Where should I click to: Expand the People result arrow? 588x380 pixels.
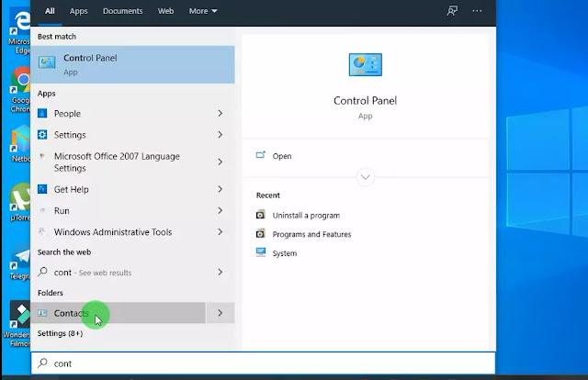[220, 113]
